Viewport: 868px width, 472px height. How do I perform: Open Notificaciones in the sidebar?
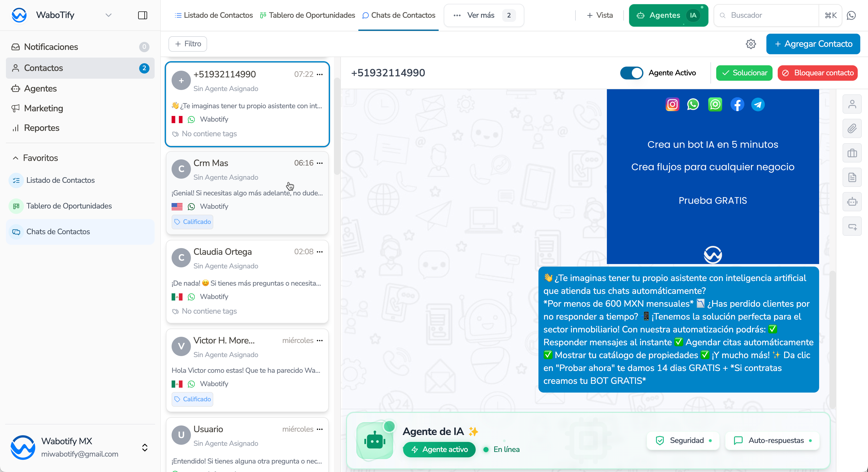(x=80, y=47)
